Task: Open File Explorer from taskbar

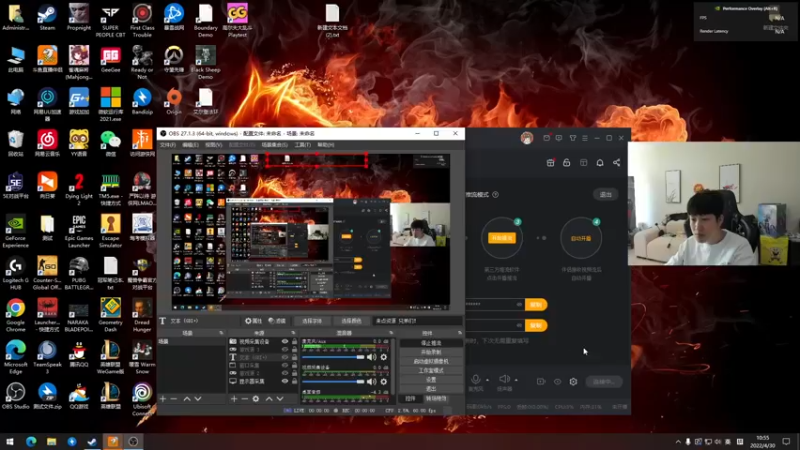Action: (x=51, y=442)
